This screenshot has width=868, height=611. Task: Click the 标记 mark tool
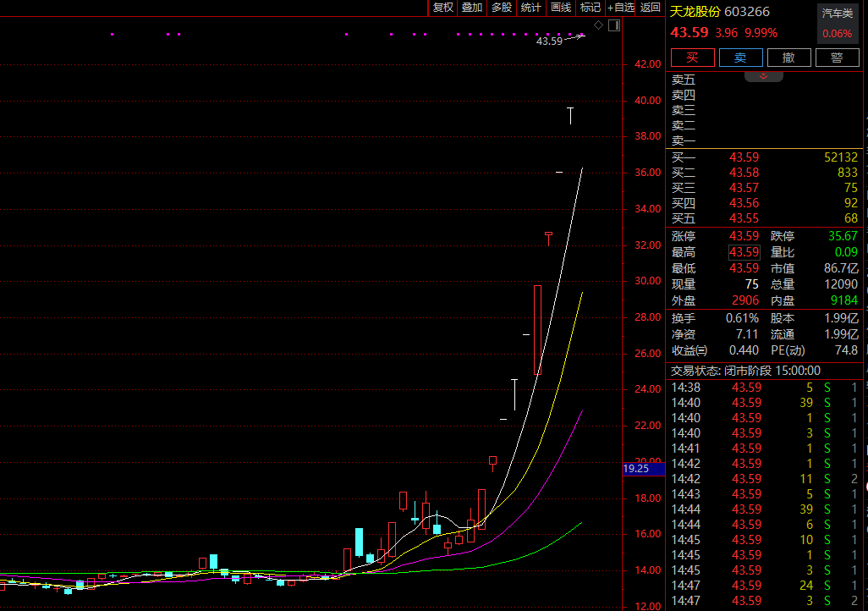click(x=590, y=8)
